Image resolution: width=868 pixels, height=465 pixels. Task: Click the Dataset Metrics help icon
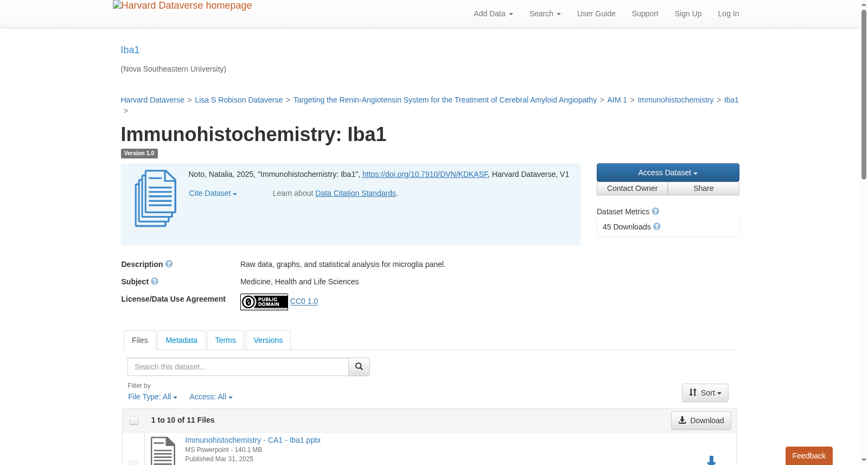pos(655,211)
